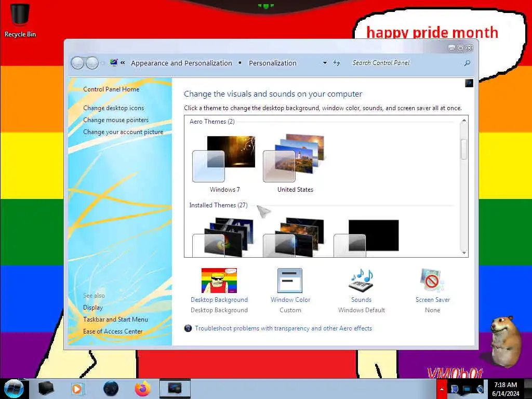
Task: Click the Desktop Background link text
Action: 219,300
